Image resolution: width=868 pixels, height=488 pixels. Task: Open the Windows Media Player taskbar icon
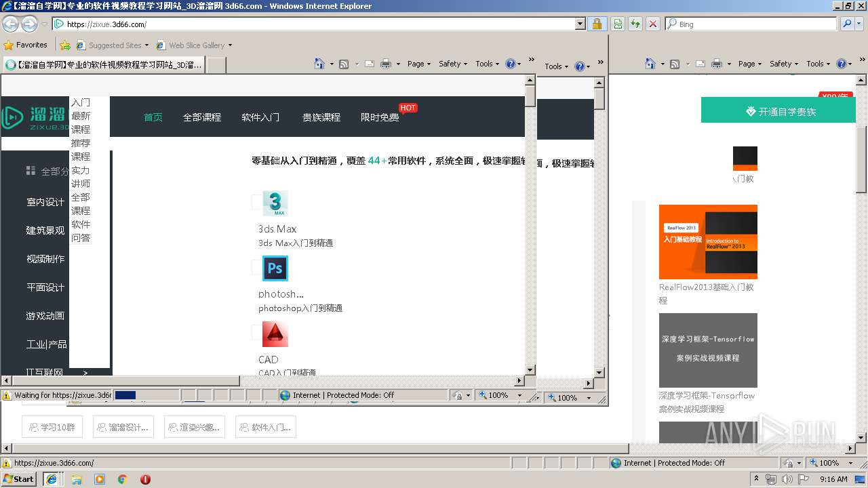(100, 479)
